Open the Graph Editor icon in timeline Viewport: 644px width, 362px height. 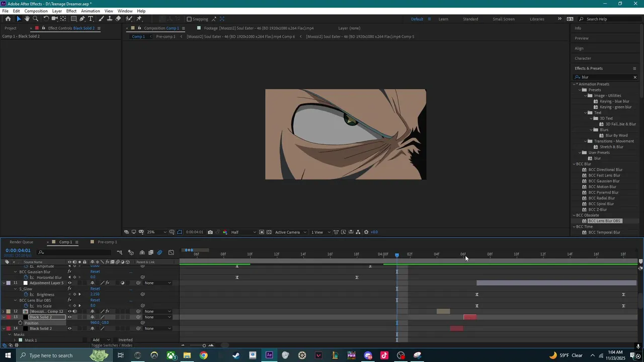(x=172, y=252)
